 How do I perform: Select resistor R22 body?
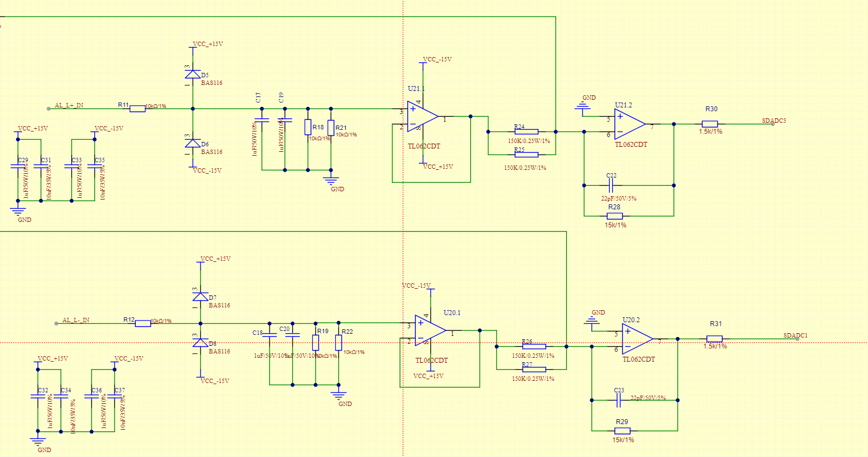339,342
